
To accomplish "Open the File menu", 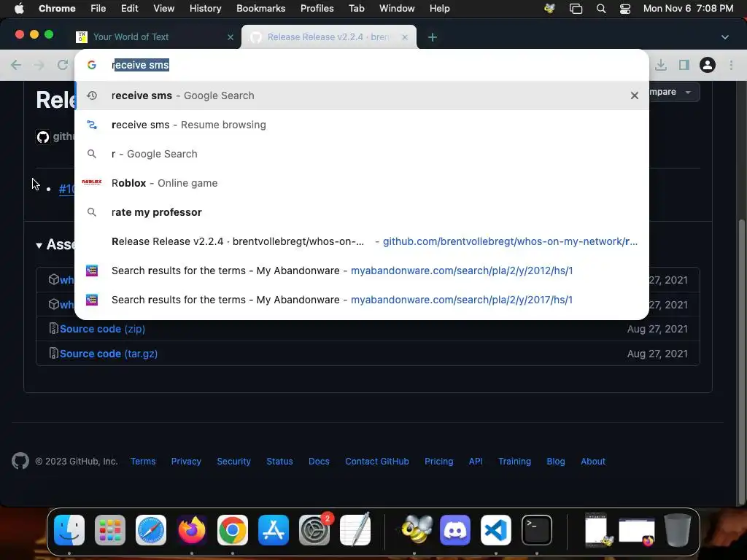I will coord(98,8).
